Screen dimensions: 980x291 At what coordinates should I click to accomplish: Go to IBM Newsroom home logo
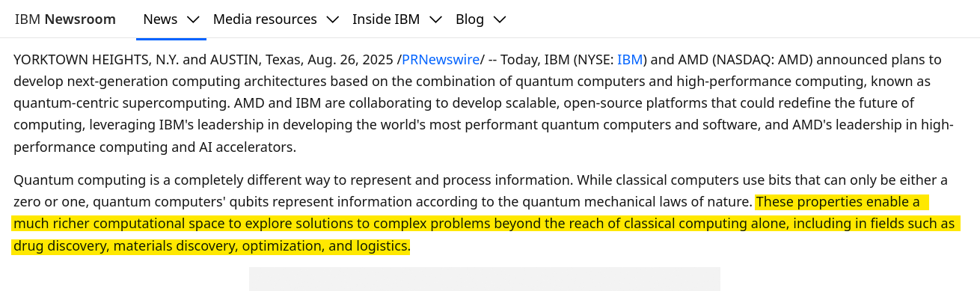(65, 19)
